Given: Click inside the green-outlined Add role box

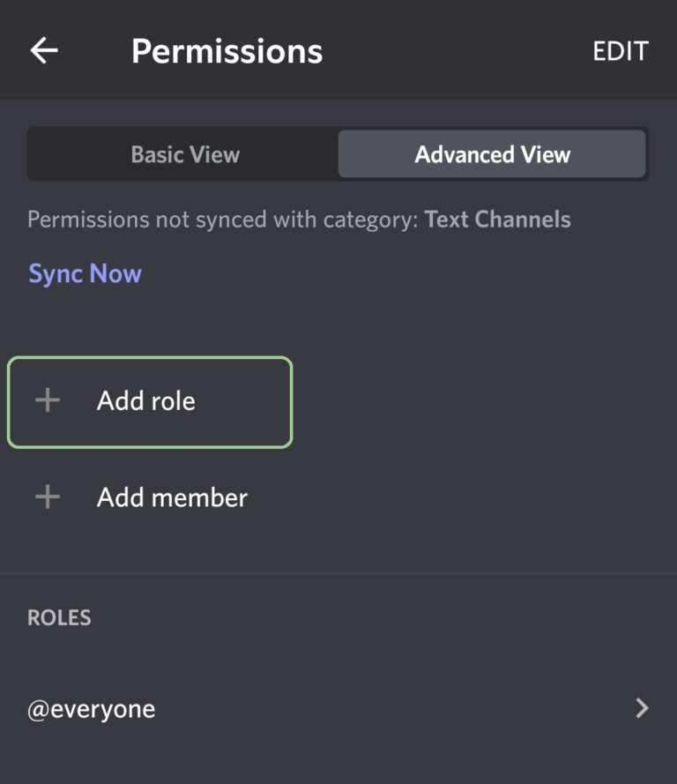Looking at the screenshot, I should point(150,402).
